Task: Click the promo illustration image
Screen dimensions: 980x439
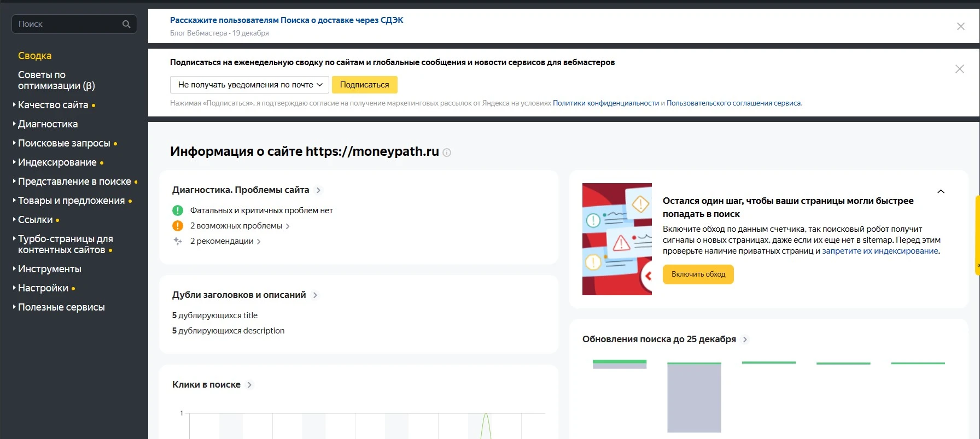Action: coord(617,239)
